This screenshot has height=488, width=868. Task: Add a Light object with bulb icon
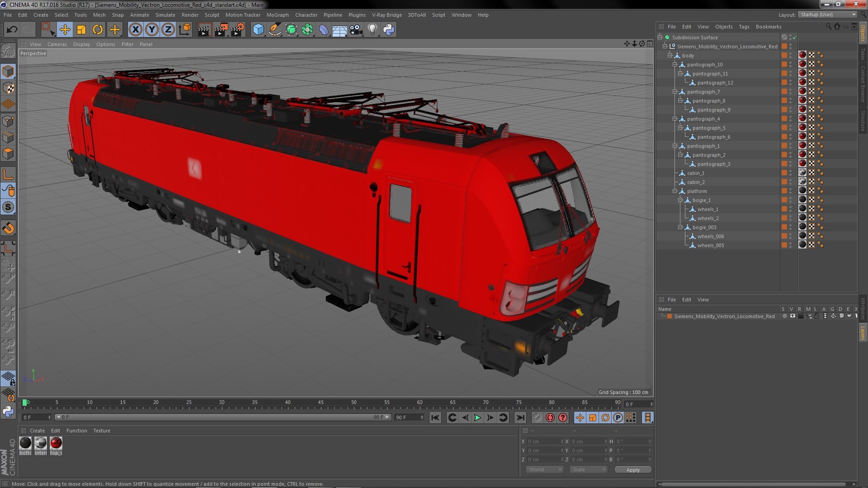[x=372, y=30]
